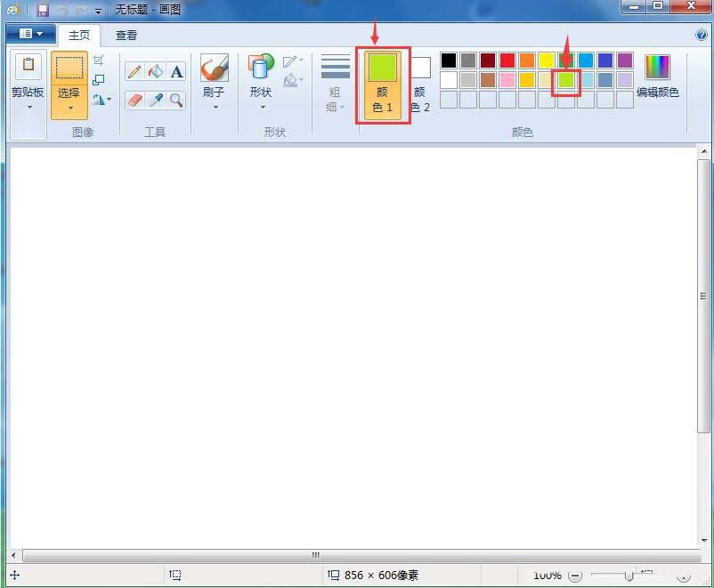Pick the purple color swatch

point(625,60)
